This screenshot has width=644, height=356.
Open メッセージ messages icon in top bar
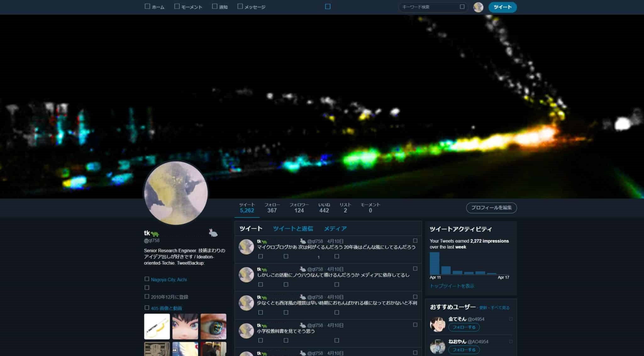point(240,6)
